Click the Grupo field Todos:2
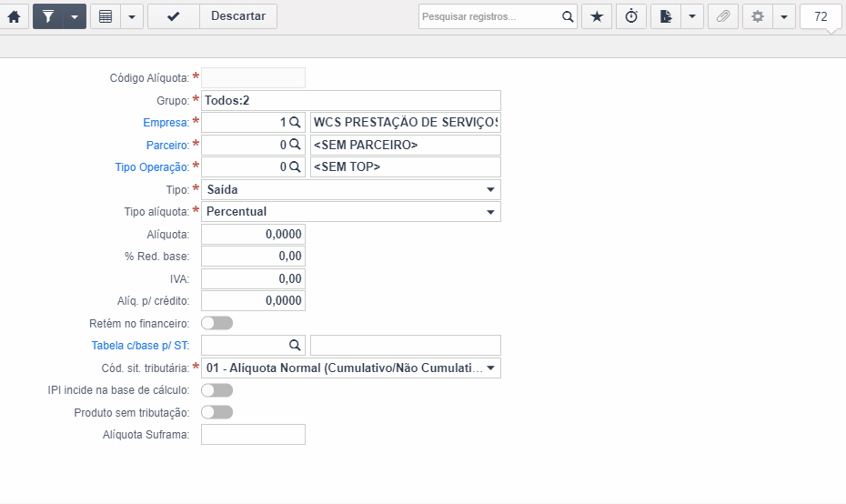This screenshot has width=846, height=504. pos(351,100)
